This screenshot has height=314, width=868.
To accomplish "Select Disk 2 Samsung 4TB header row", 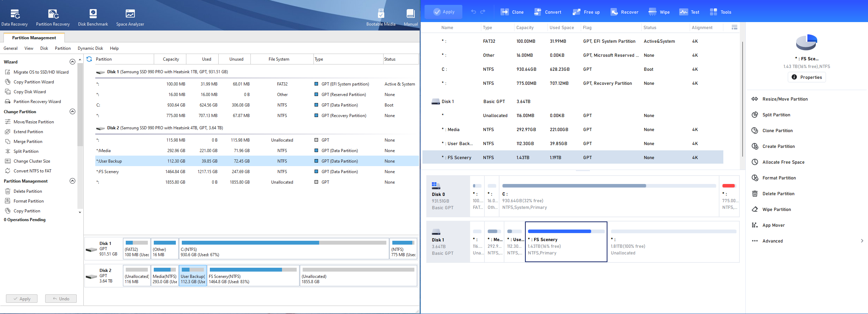I will pos(257,128).
